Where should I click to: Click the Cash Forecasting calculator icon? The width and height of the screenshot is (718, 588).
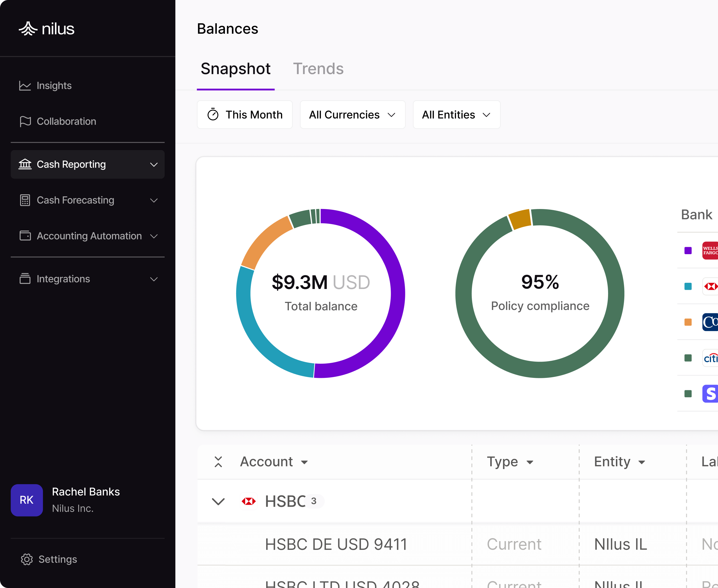25,200
